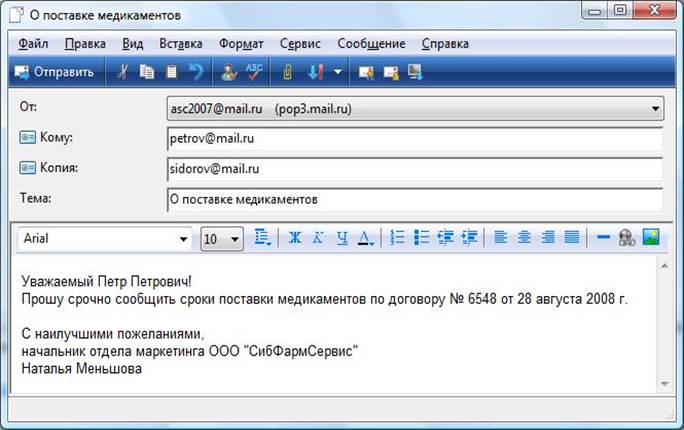Undo last action with blue arrow
The width and height of the screenshot is (684, 430).
click(x=196, y=72)
